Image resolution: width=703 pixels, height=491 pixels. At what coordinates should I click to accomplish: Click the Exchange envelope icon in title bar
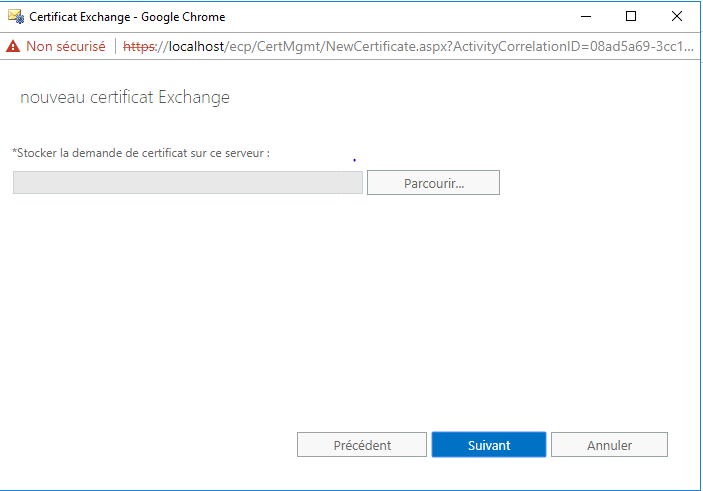[x=16, y=17]
